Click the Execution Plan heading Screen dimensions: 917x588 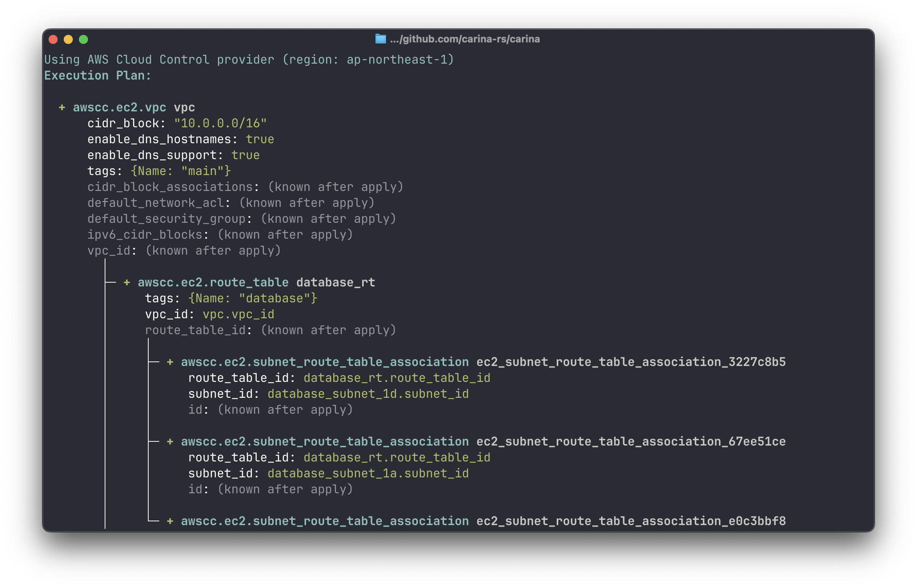tap(97, 76)
